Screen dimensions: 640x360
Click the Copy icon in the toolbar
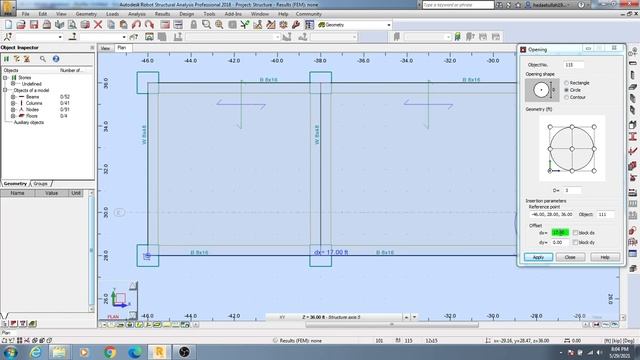click(x=111, y=25)
